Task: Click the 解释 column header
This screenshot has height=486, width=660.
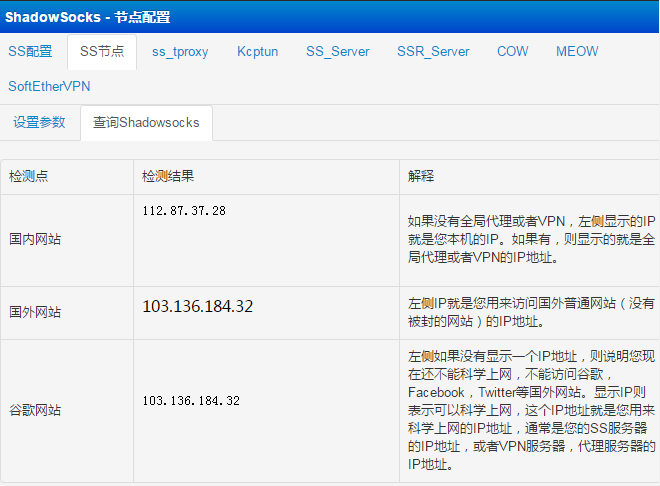Action: 420,176
